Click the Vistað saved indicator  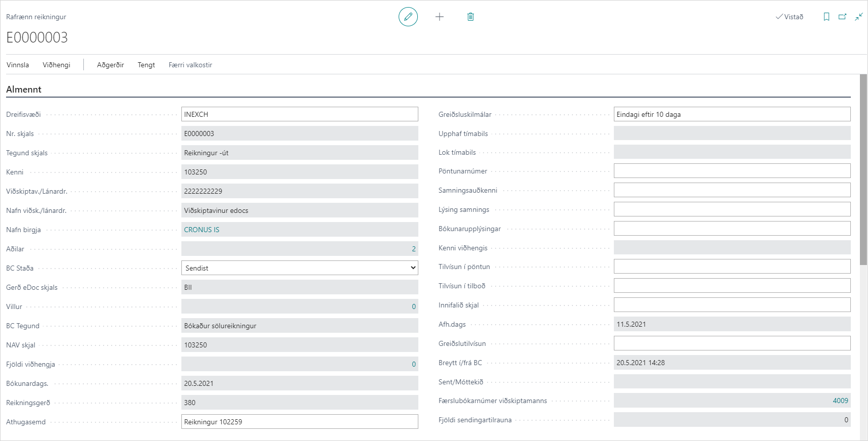(x=789, y=17)
